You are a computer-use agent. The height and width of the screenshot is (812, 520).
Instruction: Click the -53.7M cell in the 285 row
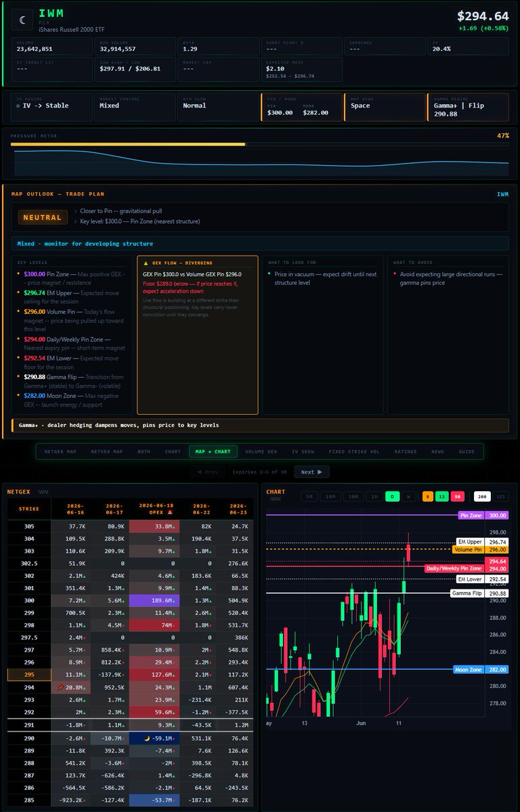154,800
